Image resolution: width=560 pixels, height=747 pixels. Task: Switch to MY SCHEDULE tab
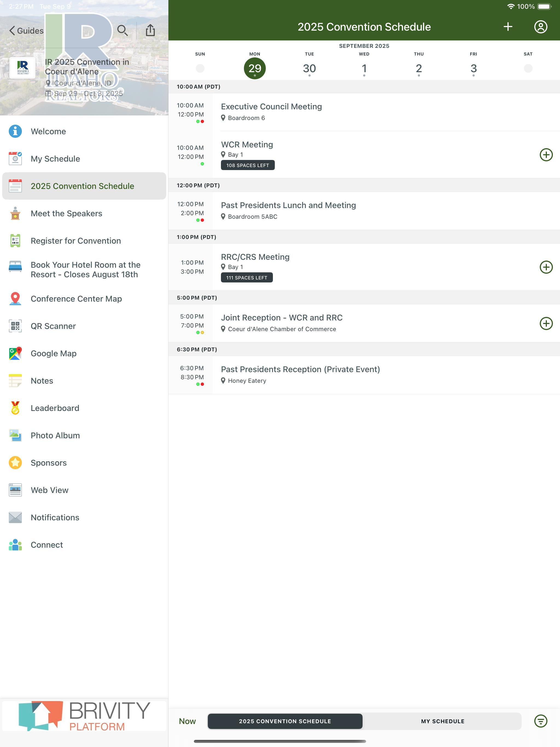(442, 721)
